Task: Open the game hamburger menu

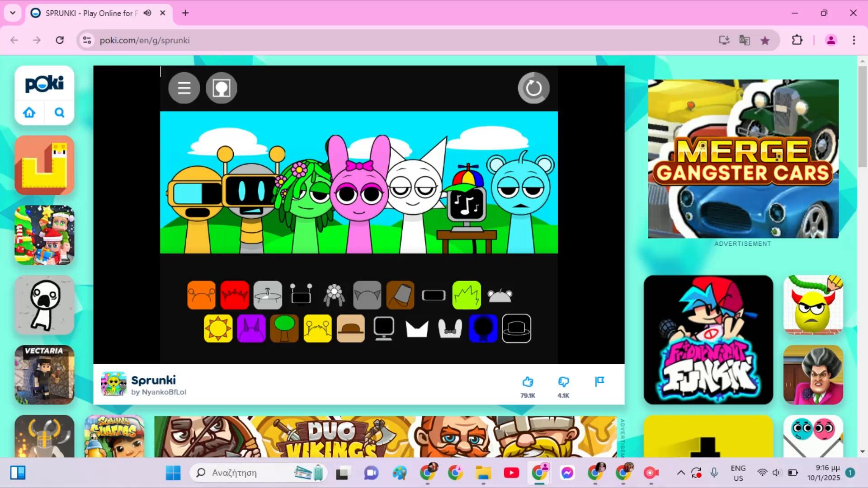Action: coord(184,88)
